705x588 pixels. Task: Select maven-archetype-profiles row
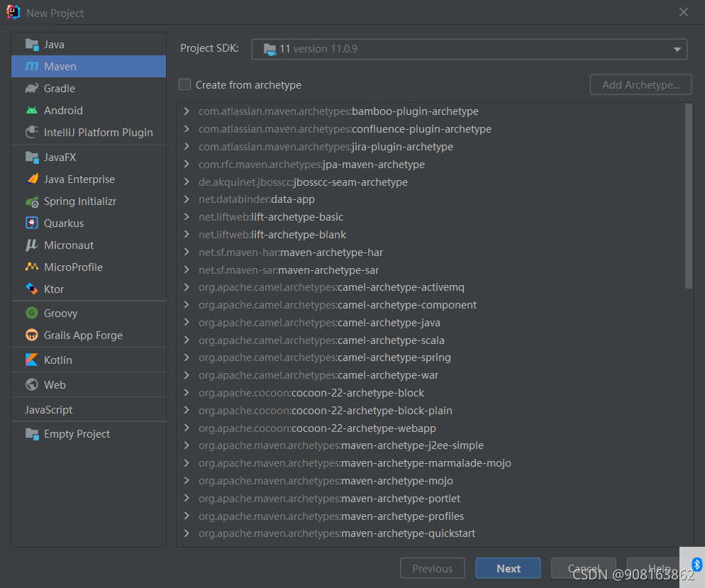point(431,516)
